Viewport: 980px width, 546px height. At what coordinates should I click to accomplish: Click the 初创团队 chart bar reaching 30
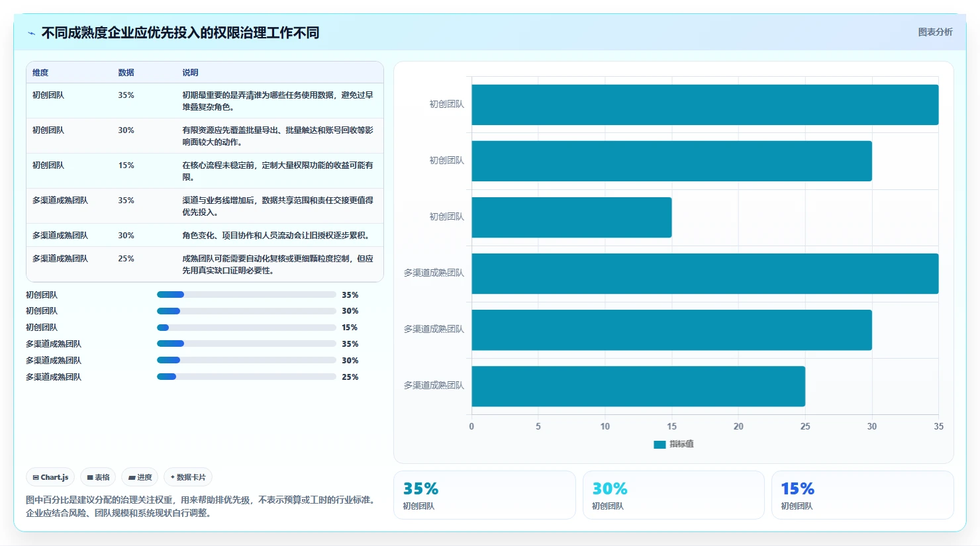tap(671, 161)
